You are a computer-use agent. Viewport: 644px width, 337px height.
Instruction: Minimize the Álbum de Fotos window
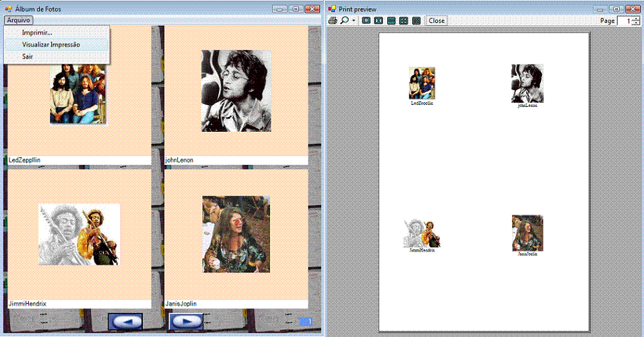click(x=280, y=9)
